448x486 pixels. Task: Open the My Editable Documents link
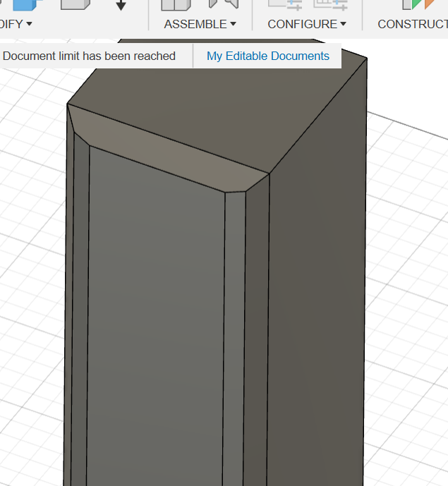click(x=268, y=56)
